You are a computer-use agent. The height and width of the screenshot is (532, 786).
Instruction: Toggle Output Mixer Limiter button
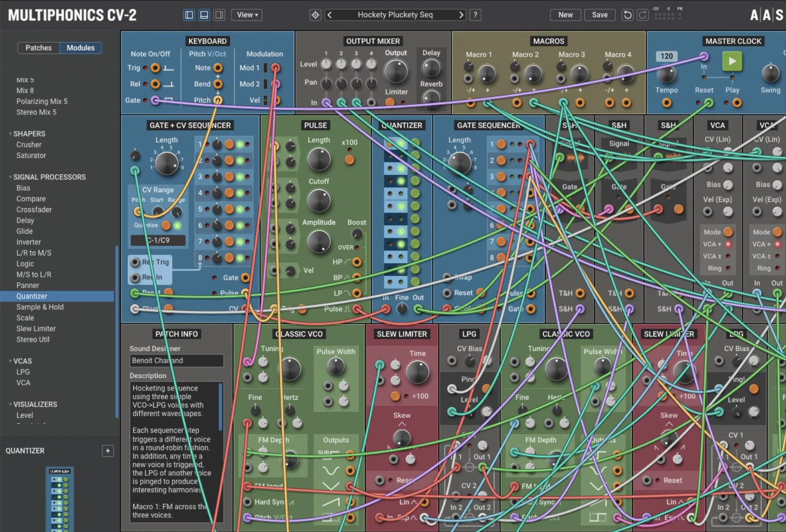coord(390,102)
